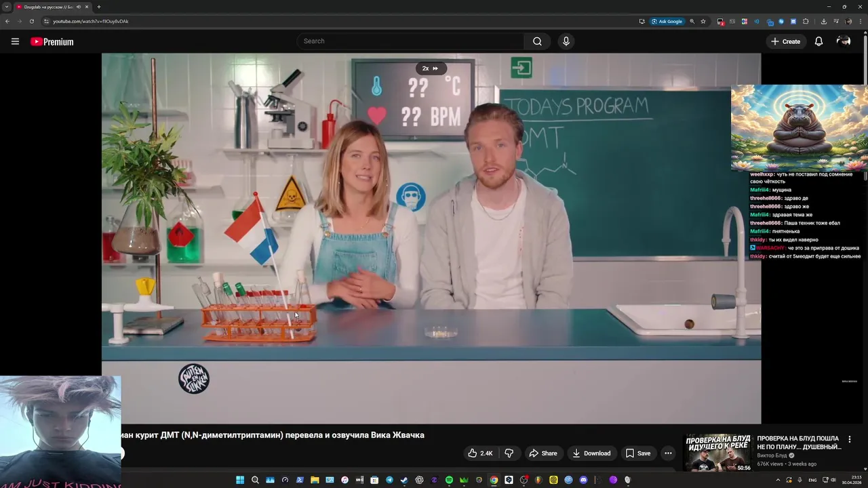This screenshot has height=488, width=868.
Task: Click chat message from weelhxxp
Action: pyautogui.click(x=801, y=178)
